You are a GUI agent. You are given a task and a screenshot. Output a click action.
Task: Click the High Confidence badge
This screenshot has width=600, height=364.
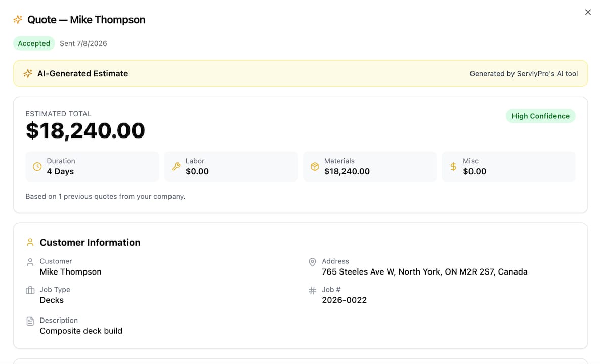(x=540, y=116)
